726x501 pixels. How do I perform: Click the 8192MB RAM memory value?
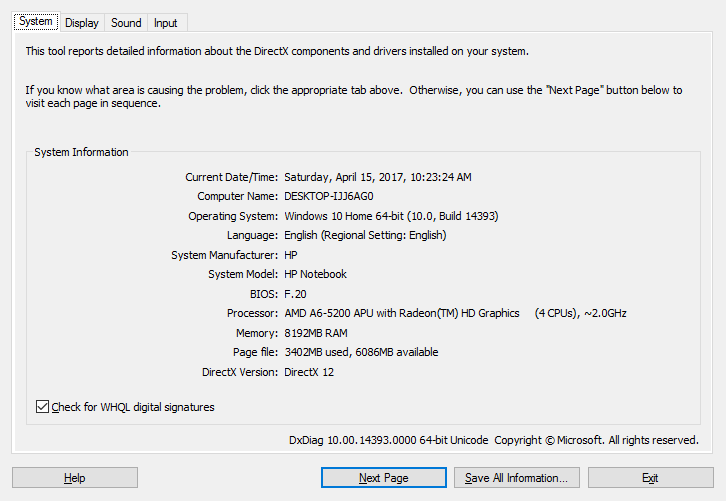[316, 333]
